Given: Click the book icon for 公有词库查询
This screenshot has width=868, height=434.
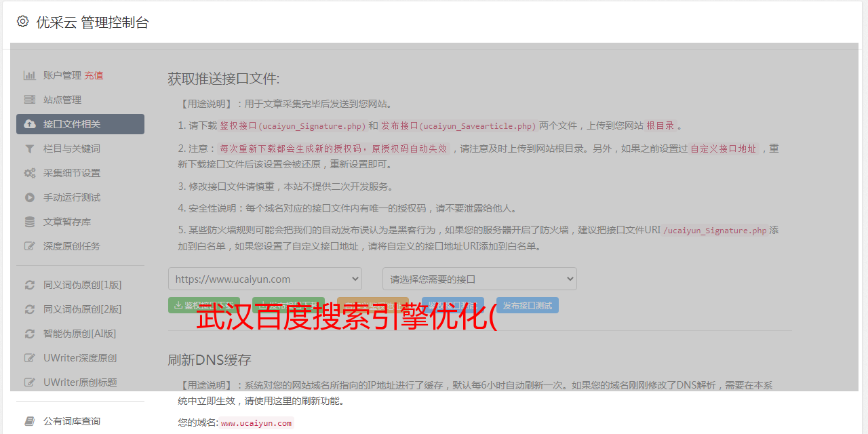Looking at the screenshot, I should point(29,421).
